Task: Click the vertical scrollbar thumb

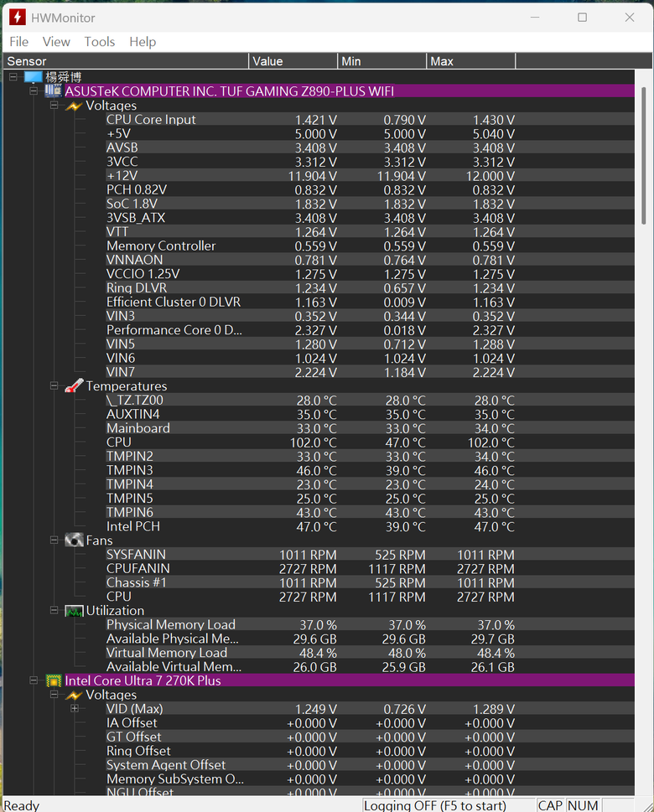Action: (x=644, y=155)
